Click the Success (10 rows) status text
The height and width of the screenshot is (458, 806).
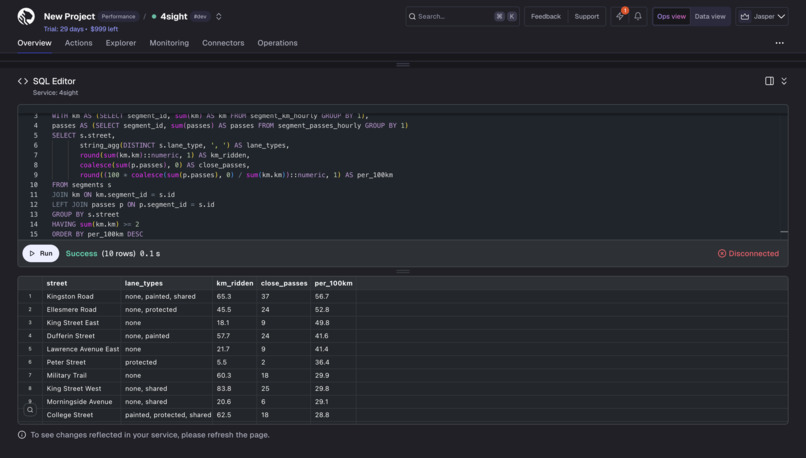tap(101, 253)
